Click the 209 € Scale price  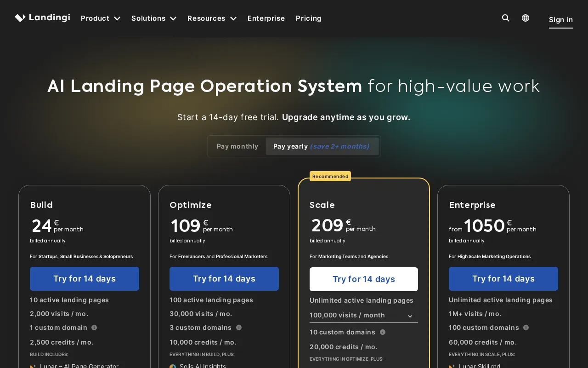343,225
